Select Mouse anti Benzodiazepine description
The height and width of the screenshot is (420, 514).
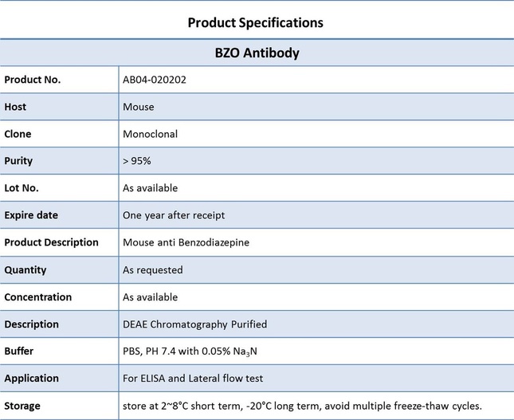tap(186, 242)
